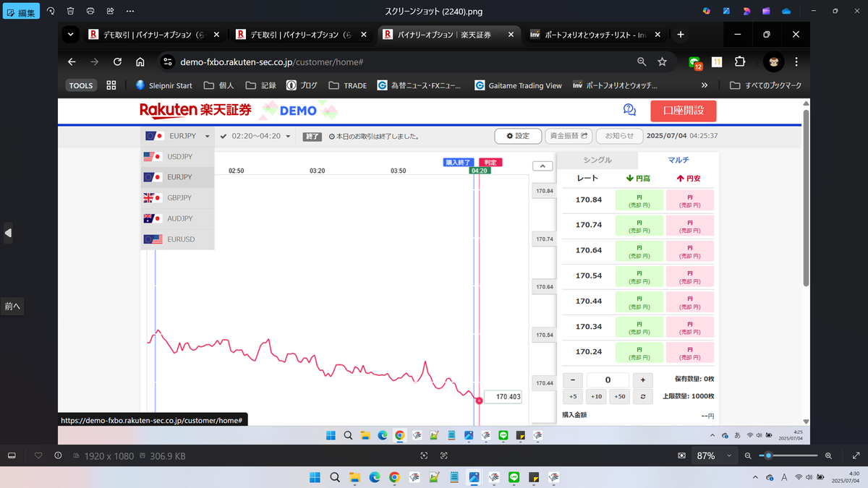Click green 円高 cell for 170.24
Image resolution: width=868 pixels, height=488 pixels.
(x=639, y=352)
